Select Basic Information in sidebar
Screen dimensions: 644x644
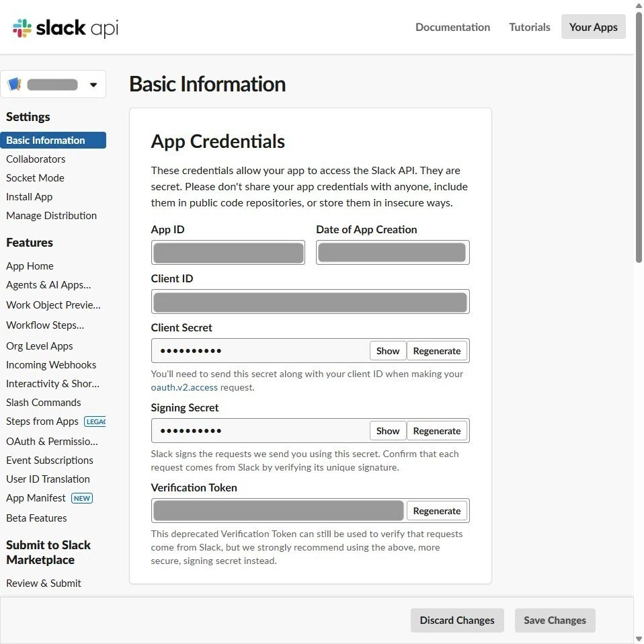click(x=53, y=140)
